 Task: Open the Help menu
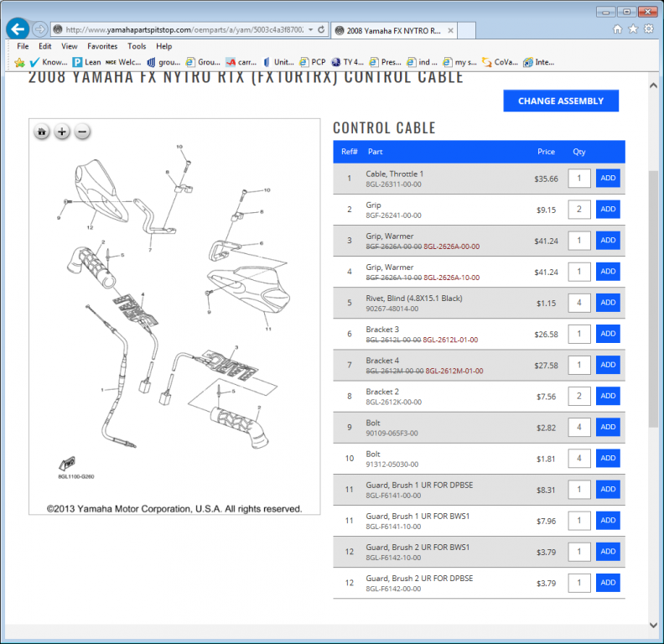pyautogui.click(x=163, y=46)
